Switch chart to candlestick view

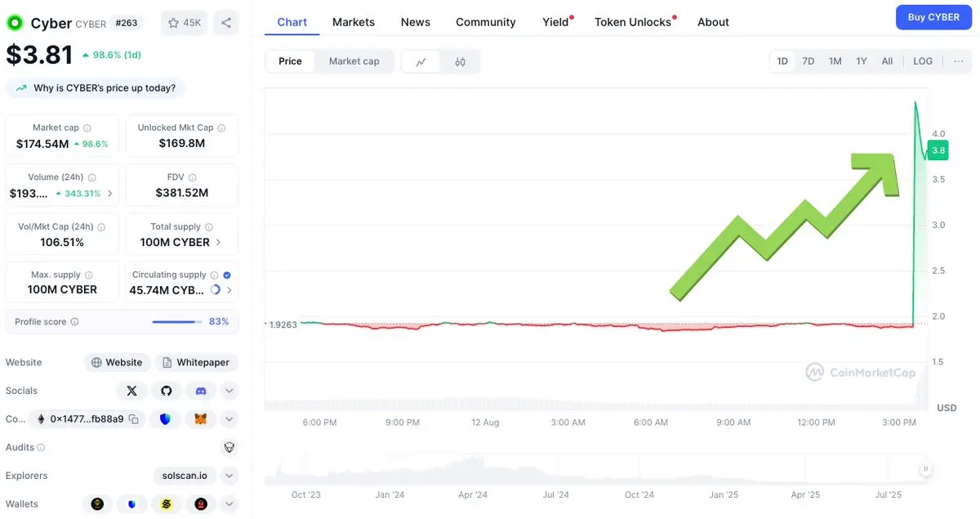[460, 61]
